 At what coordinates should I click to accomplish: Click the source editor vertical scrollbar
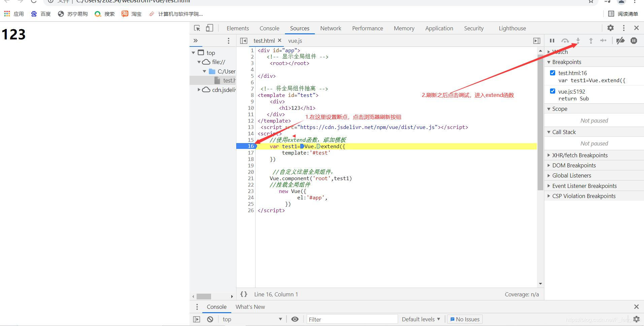[x=540, y=122]
